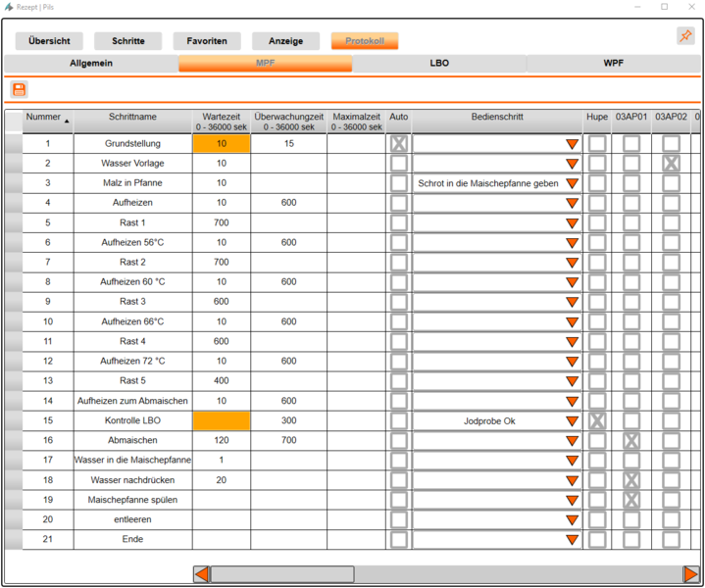Open Bedienschritt dropdown for Malz in Pfanne

pos(572,183)
